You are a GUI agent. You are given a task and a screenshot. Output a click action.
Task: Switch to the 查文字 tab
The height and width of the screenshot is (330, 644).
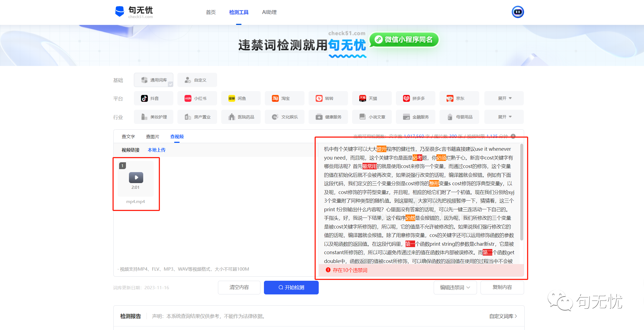pyautogui.click(x=128, y=137)
